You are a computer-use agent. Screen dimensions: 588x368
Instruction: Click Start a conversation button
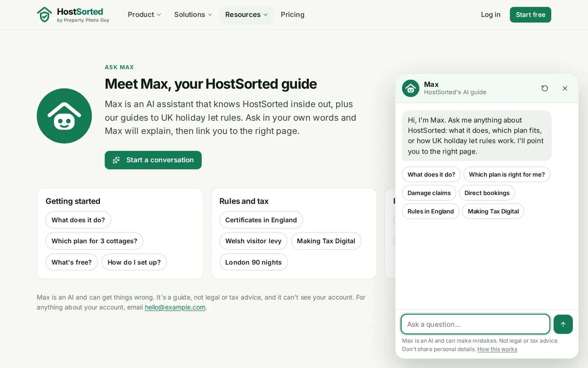pos(153,160)
